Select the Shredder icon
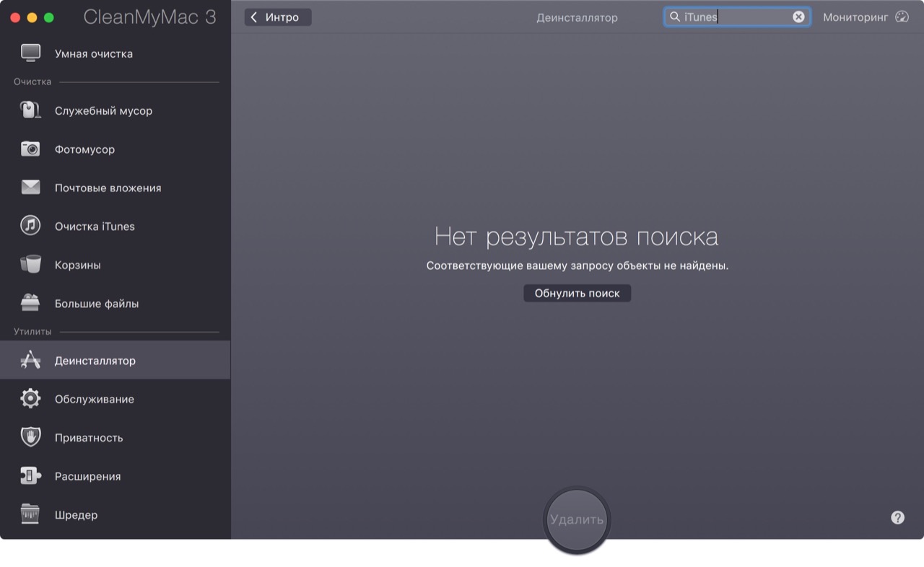Viewport: 924px width, 567px height. (30, 514)
